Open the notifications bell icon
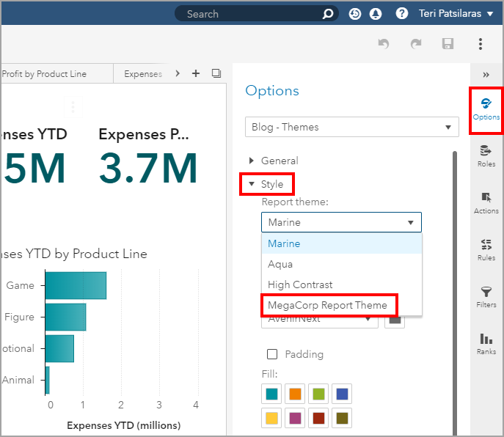The height and width of the screenshot is (437, 504). click(x=376, y=14)
